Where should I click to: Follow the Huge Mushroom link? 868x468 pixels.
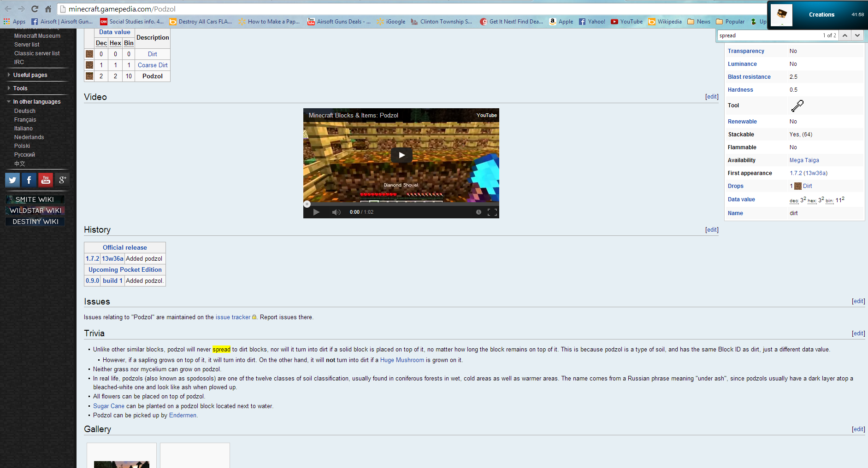click(x=402, y=360)
